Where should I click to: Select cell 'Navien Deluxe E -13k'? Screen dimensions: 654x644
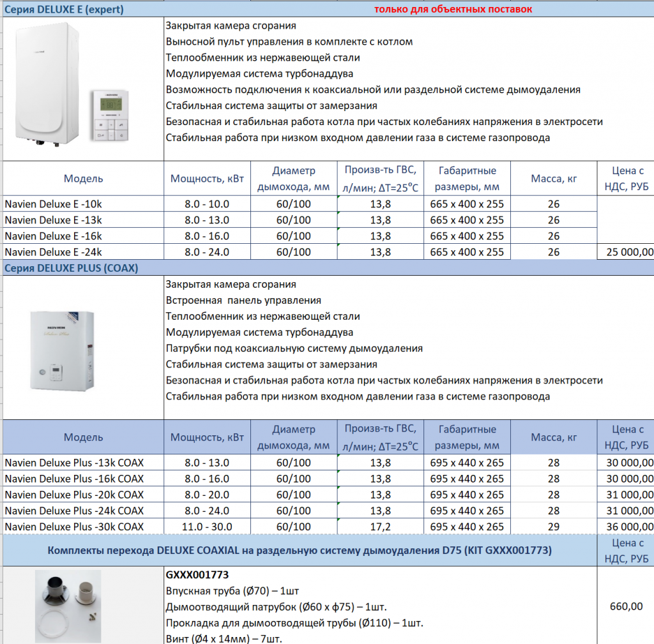[84, 220]
